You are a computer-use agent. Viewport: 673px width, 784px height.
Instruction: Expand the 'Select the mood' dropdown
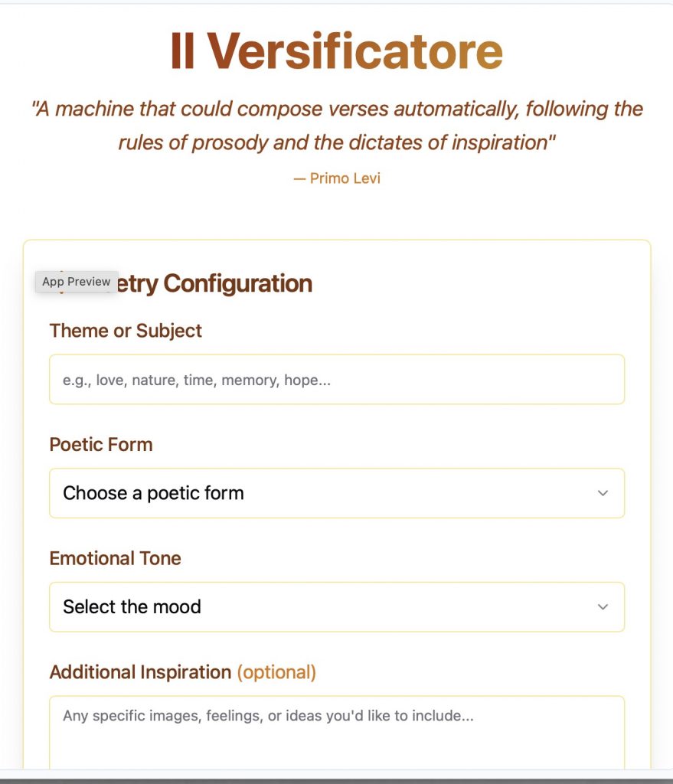pos(337,607)
